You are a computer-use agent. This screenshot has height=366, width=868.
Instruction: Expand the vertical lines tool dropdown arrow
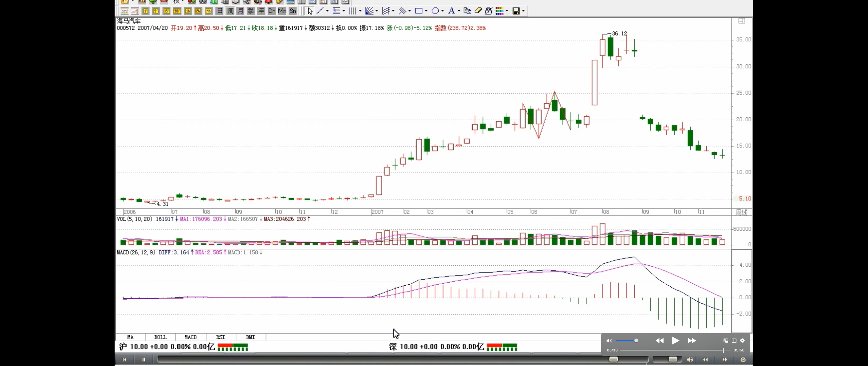pos(360,11)
